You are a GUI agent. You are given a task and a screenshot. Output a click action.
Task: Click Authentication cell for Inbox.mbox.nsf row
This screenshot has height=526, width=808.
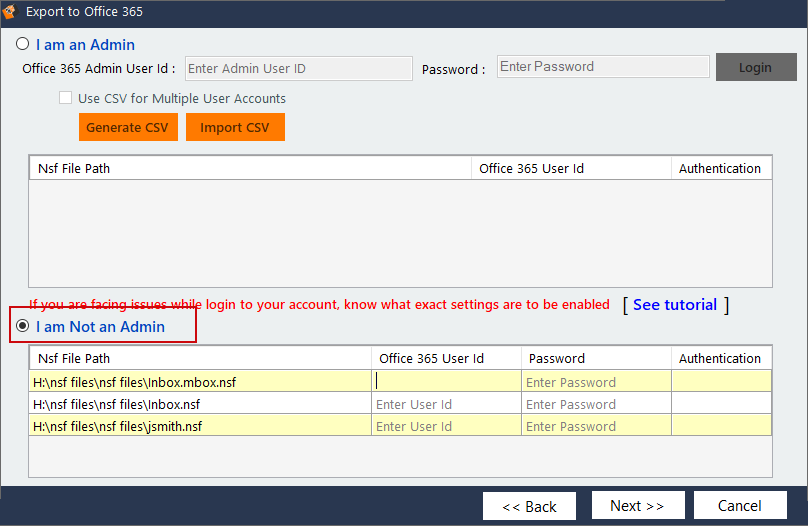pyautogui.click(x=721, y=381)
